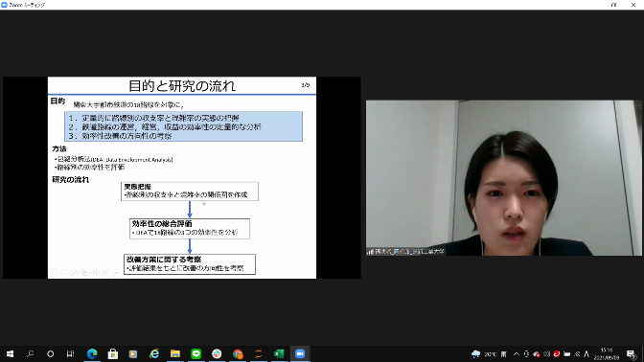Open the LINE app icon
The height and width of the screenshot is (362, 644).
[x=195, y=353]
